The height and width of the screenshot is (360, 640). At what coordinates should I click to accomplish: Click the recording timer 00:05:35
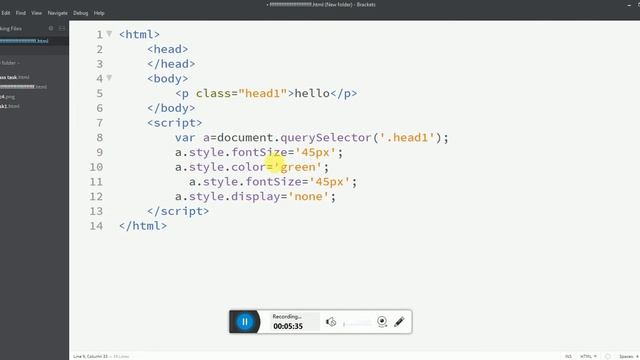pos(288,326)
